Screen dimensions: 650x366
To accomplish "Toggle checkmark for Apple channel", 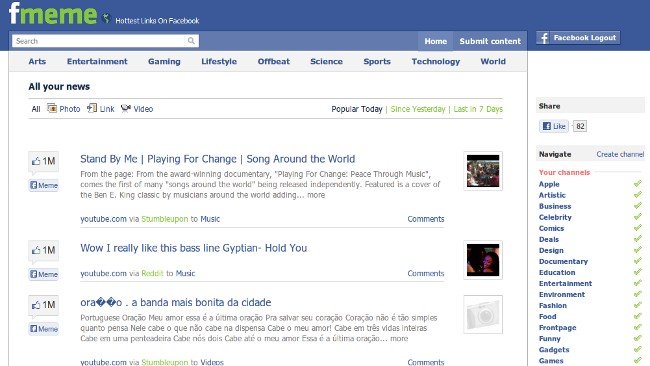I will pyautogui.click(x=638, y=184).
